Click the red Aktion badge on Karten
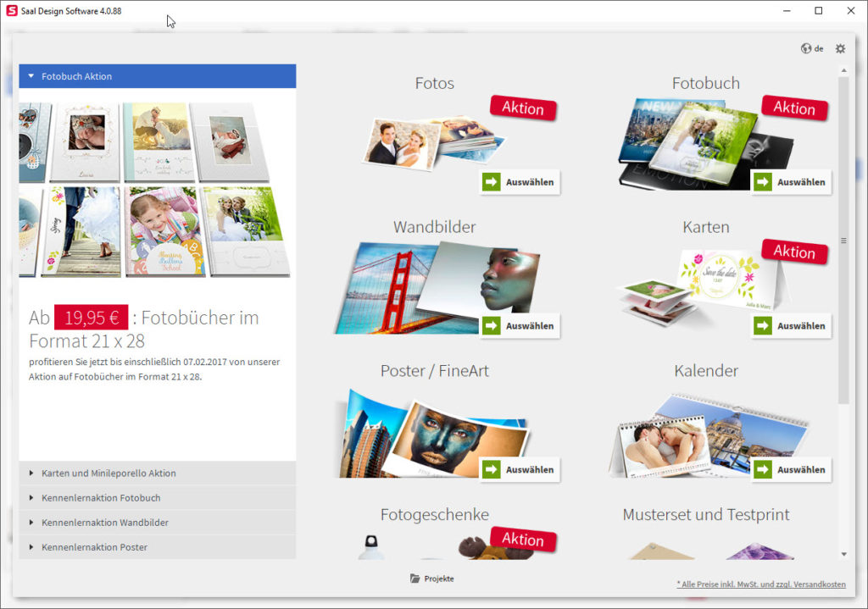868x609 pixels. [794, 252]
